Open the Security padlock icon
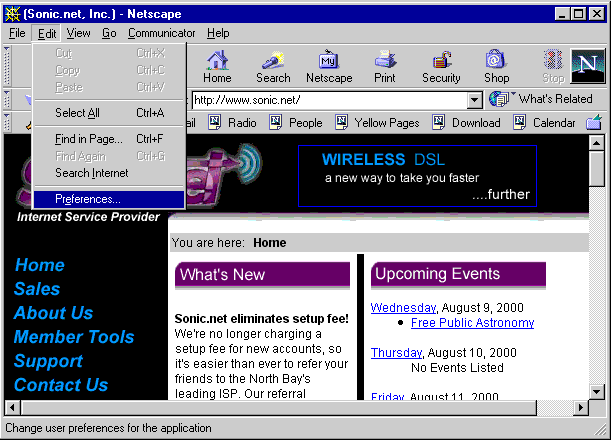Viewport: 611px width, 440px height. click(x=441, y=67)
